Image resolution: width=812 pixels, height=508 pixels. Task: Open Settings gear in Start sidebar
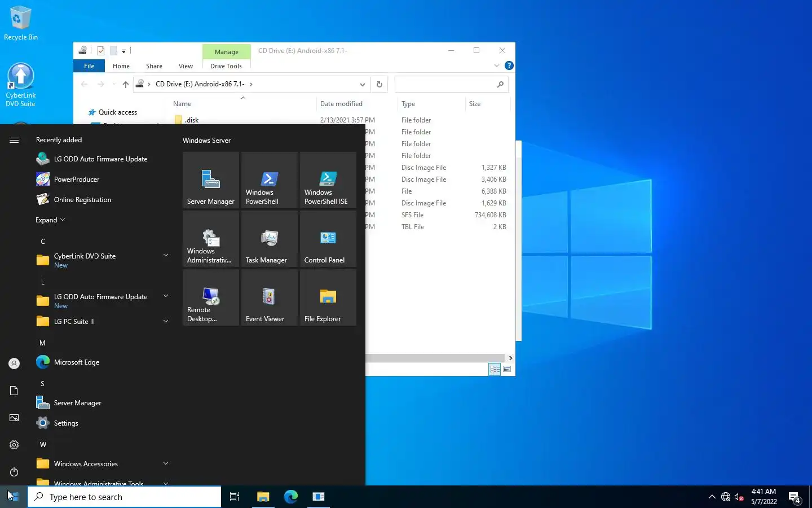click(x=14, y=445)
